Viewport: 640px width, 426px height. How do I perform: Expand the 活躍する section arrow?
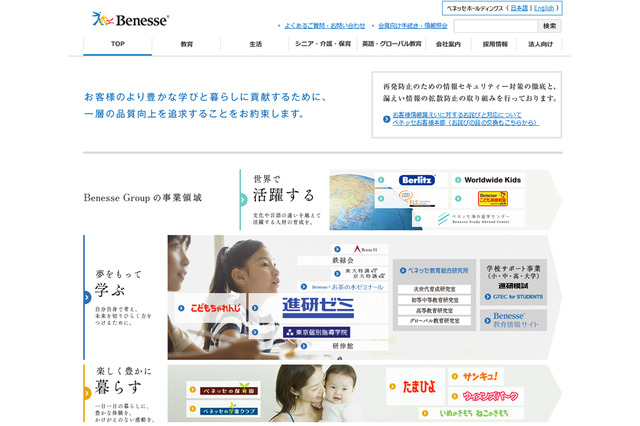[244, 200]
